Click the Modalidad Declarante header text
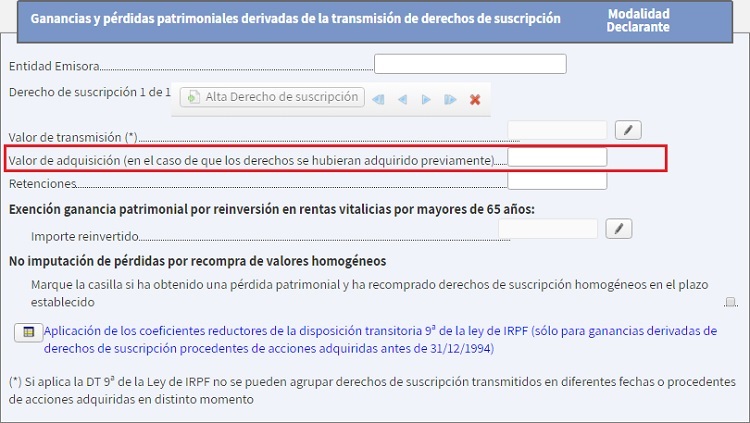The image size is (750, 423). [x=638, y=21]
